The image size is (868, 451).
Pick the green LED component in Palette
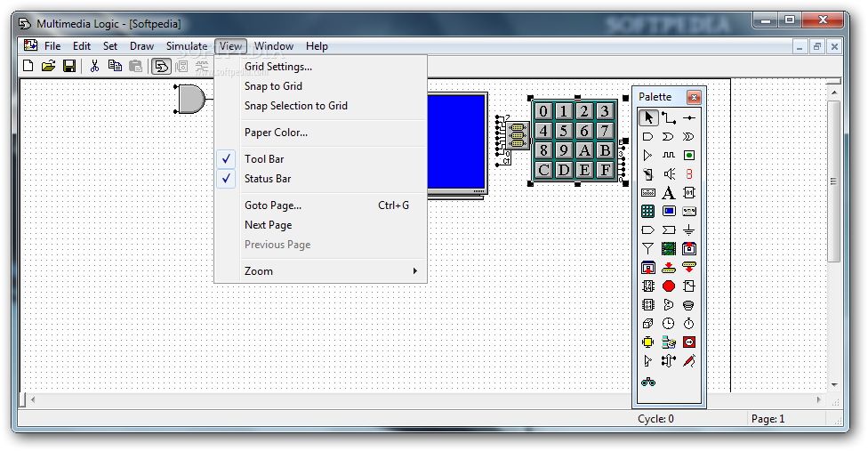point(689,156)
